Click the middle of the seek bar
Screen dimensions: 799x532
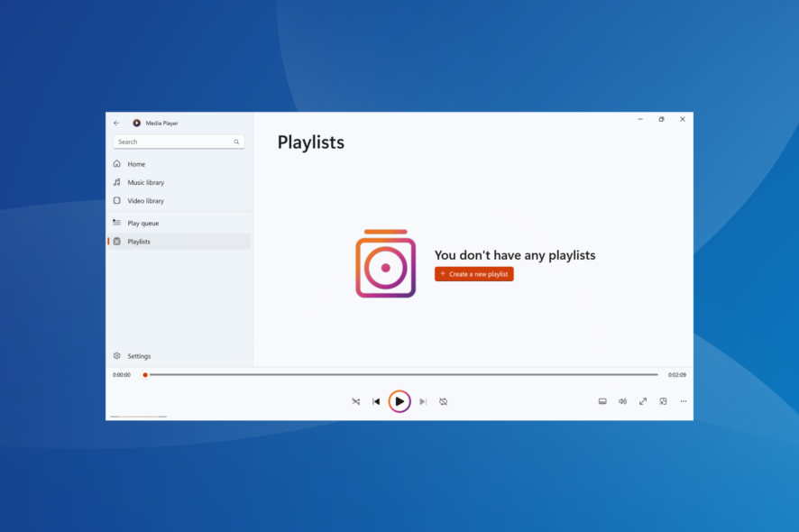(x=401, y=374)
